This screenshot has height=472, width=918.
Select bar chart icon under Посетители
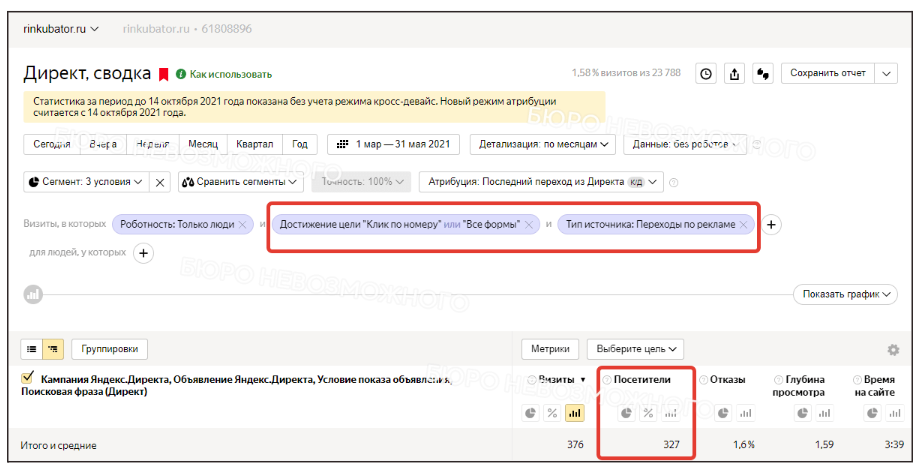670,413
